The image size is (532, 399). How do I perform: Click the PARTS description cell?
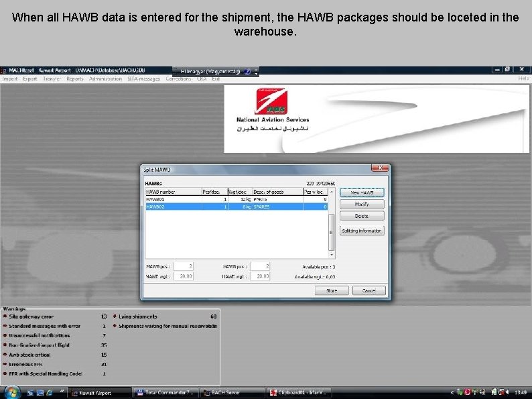tap(277, 199)
